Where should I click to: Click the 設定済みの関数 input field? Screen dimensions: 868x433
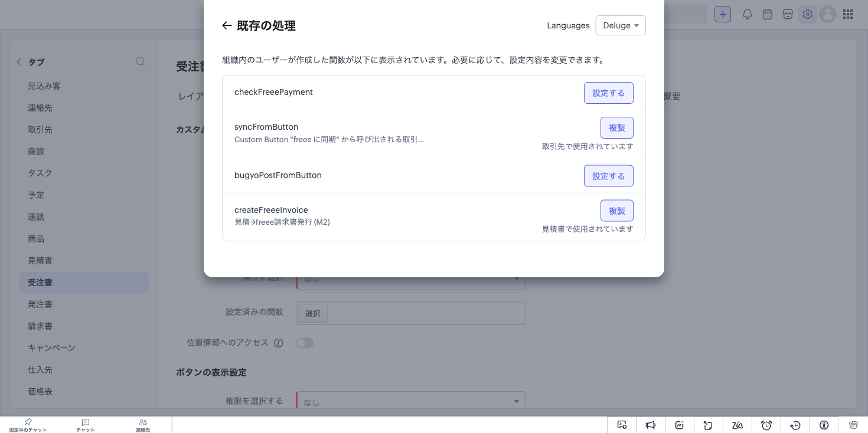[x=411, y=313]
